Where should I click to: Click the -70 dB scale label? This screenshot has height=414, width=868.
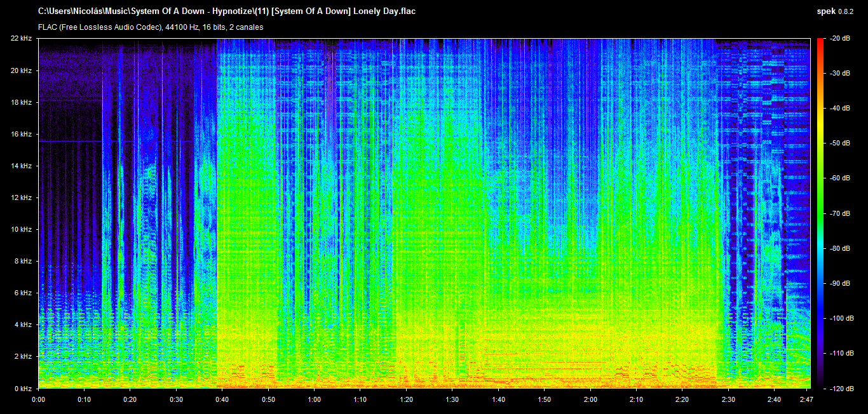(x=839, y=213)
